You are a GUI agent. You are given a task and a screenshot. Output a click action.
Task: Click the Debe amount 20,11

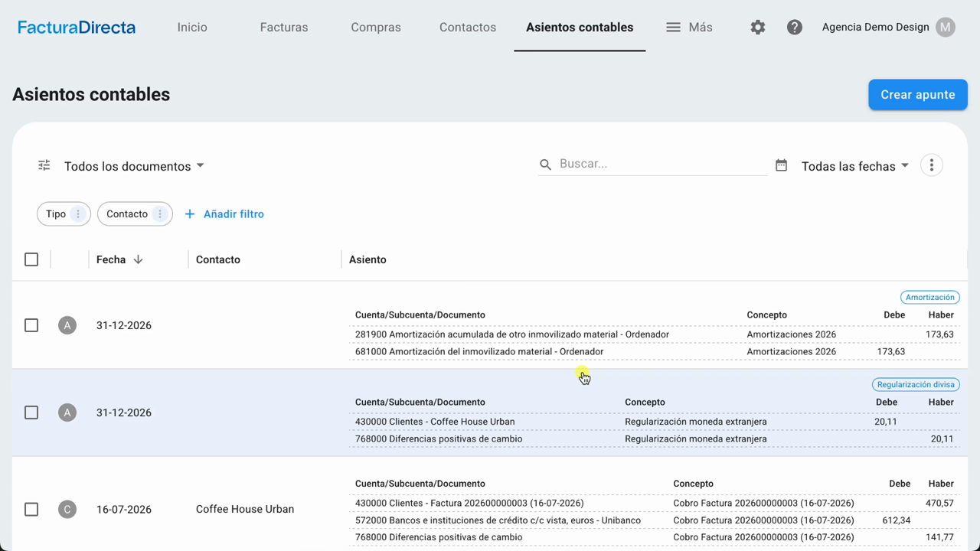click(886, 422)
